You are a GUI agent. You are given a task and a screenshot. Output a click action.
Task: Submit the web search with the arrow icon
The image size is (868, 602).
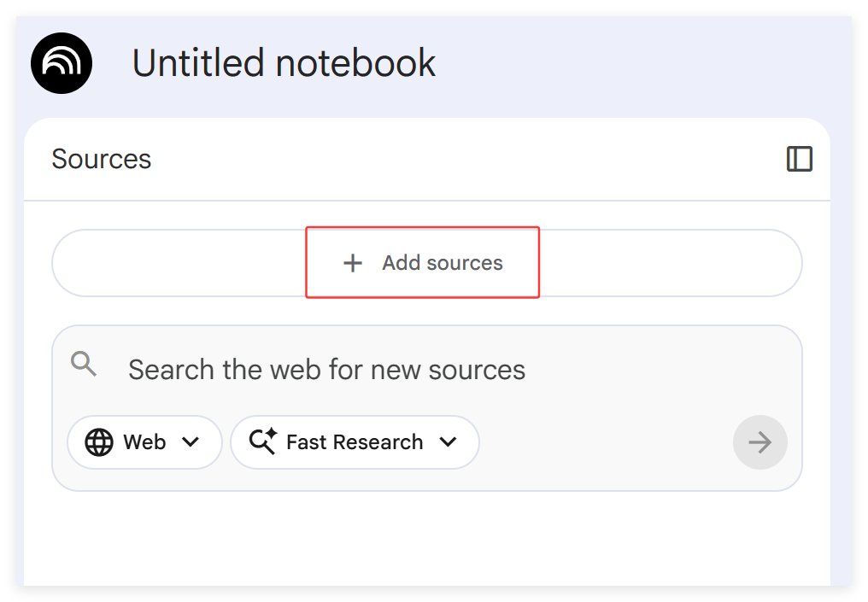759,441
